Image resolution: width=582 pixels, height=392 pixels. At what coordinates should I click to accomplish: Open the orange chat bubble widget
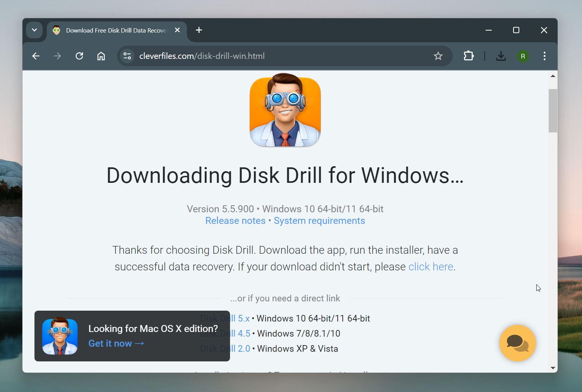[517, 343]
